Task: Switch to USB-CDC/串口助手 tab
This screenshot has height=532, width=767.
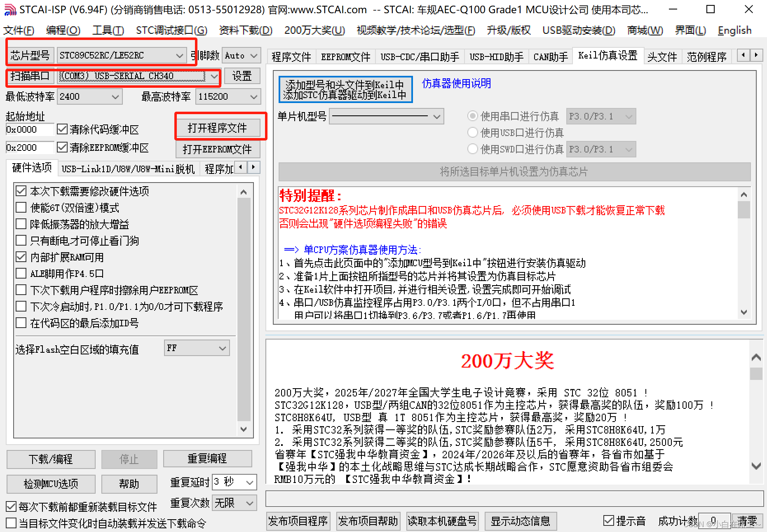Action: tap(420, 57)
